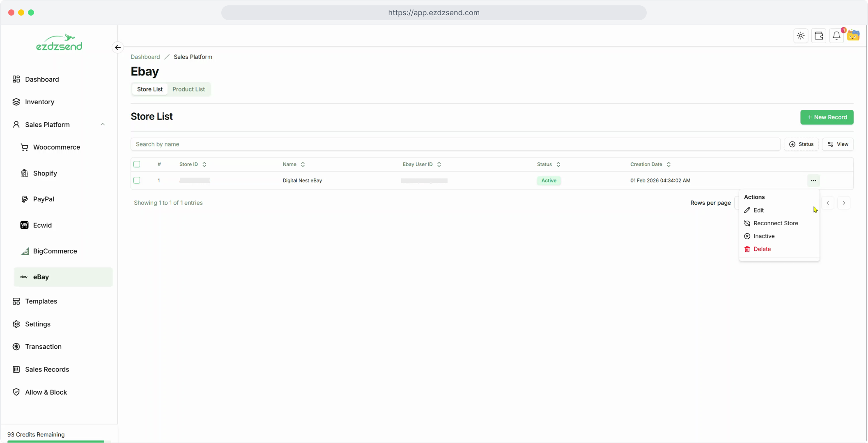Check the Digital Nest eBay row checkbox
The image size is (868, 443).
[x=137, y=180]
